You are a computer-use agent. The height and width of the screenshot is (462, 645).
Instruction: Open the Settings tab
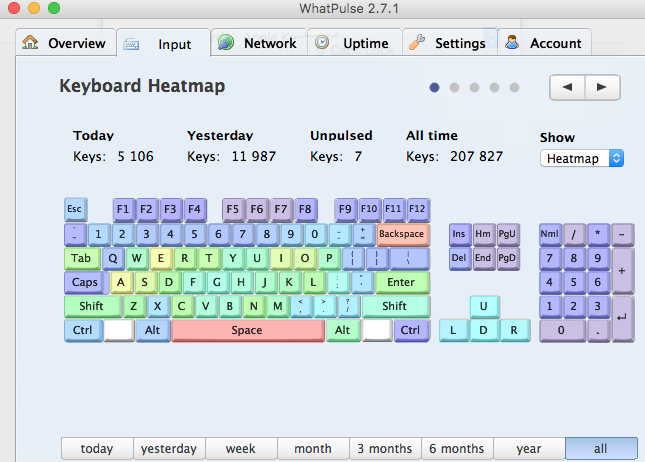(450, 43)
